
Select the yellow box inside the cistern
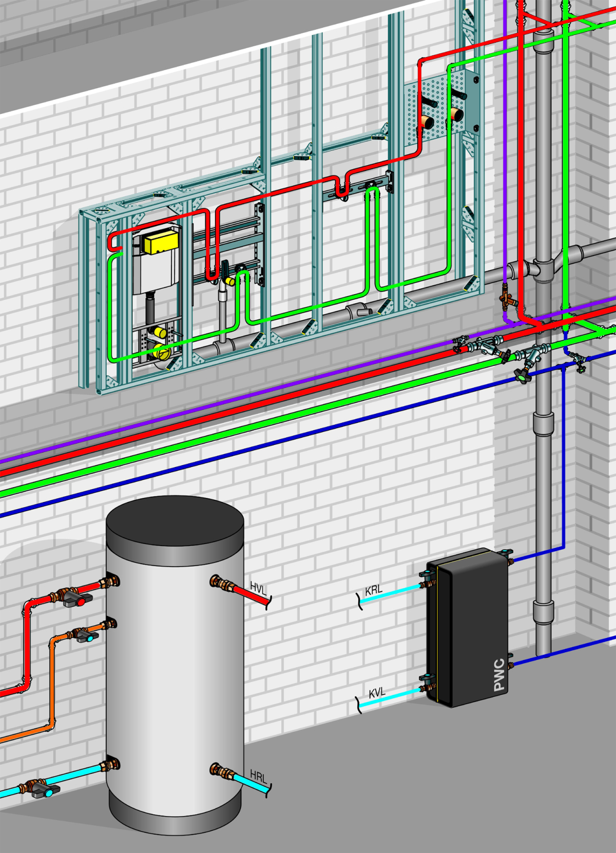tap(161, 242)
